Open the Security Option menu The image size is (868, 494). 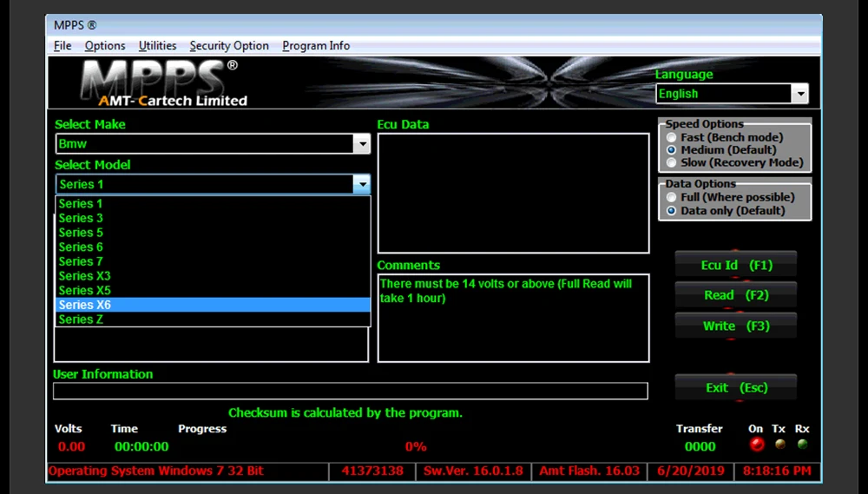[229, 45]
